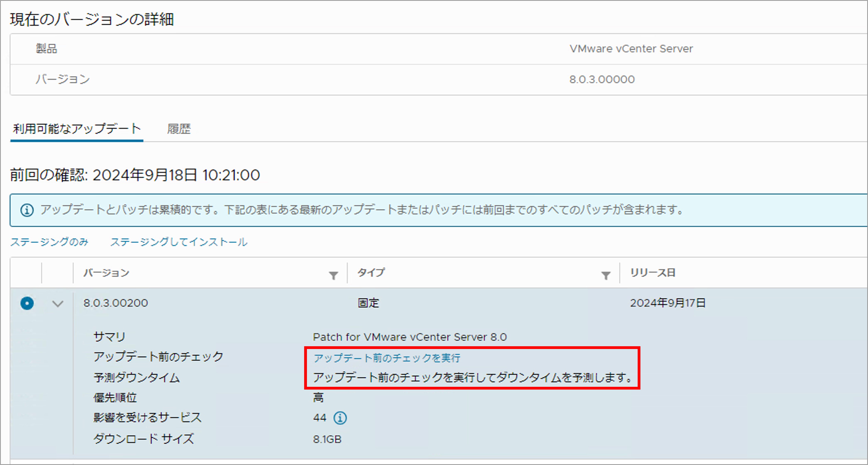This screenshot has width=868, height=465.
Task: Click the current version value 8.0.3.00000
Action: pyautogui.click(x=602, y=80)
